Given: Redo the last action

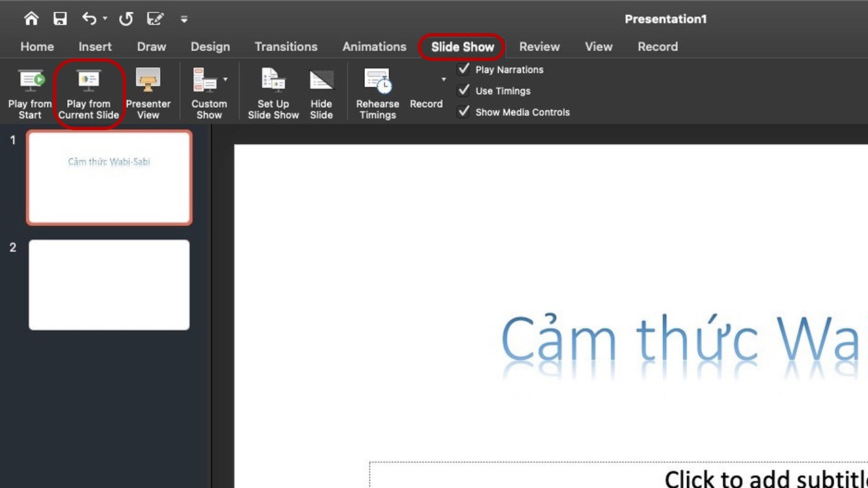Looking at the screenshot, I should (x=126, y=18).
